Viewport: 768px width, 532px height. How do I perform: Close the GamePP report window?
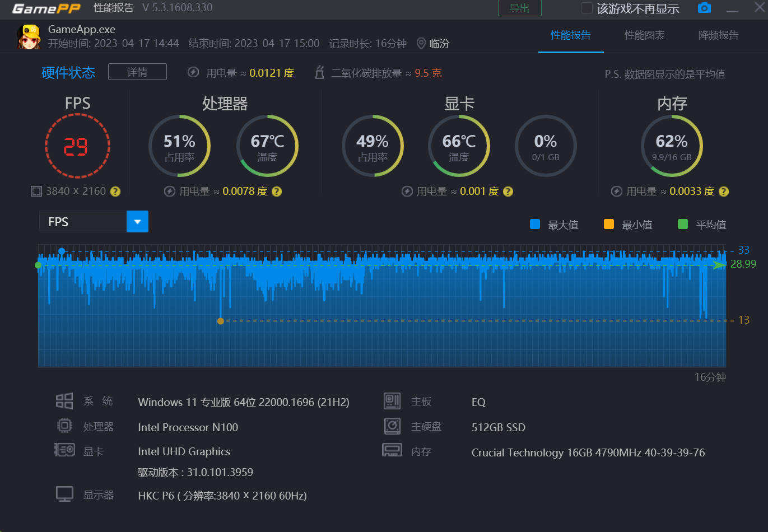point(760,8)
